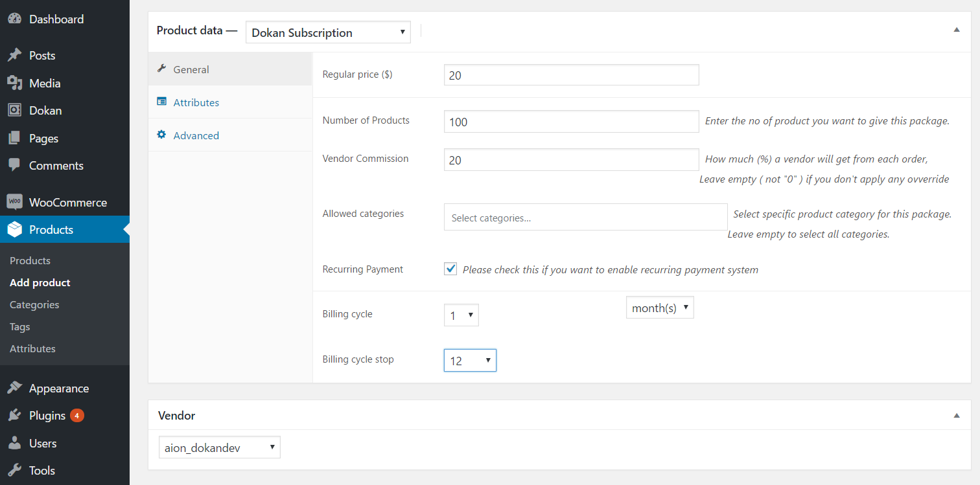Open the Billing cycle stop dropdown
980x485 pixels.
pyautogui.click(x=470, y=360)
